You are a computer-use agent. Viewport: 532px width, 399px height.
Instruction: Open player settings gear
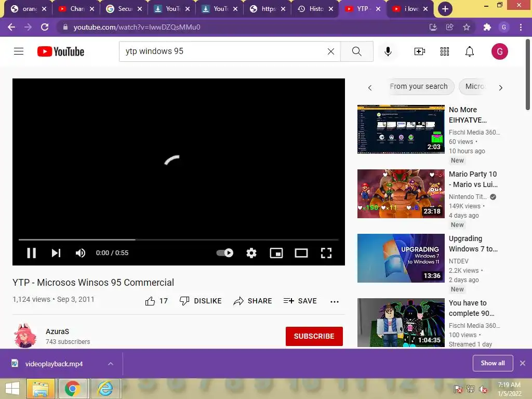[251, 253]
